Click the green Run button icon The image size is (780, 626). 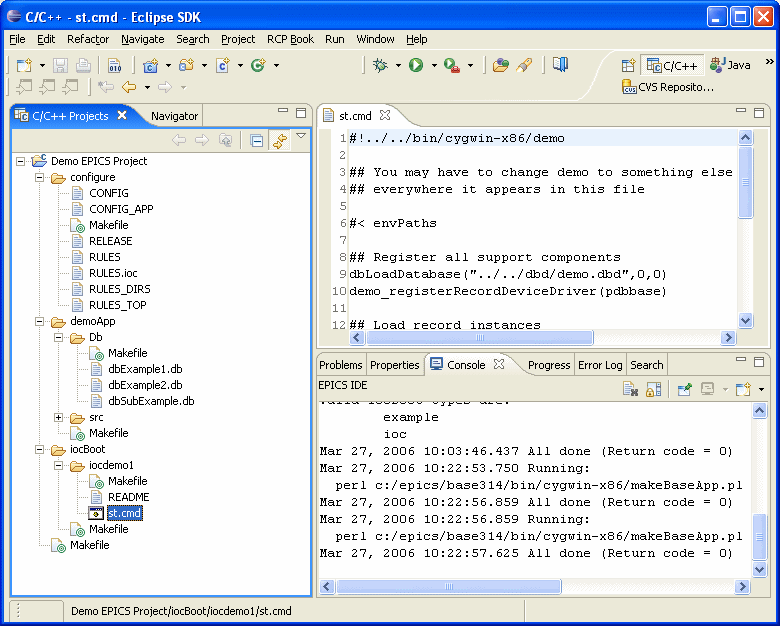pyautogui.click(x=416, y=65)
